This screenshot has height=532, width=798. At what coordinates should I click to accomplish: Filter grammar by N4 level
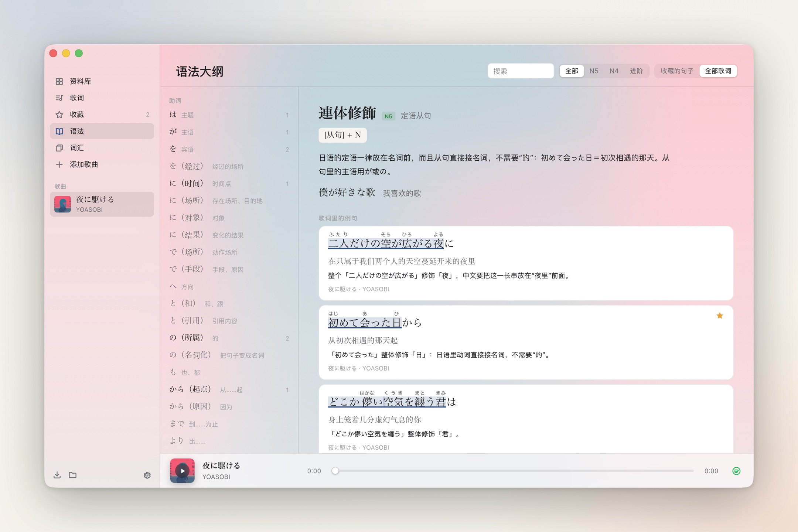614,71
